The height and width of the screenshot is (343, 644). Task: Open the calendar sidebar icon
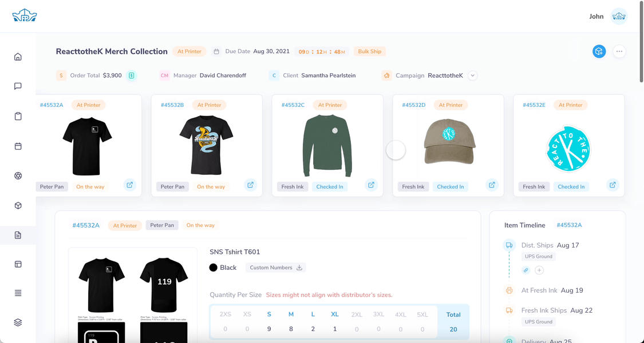[18, 146]
